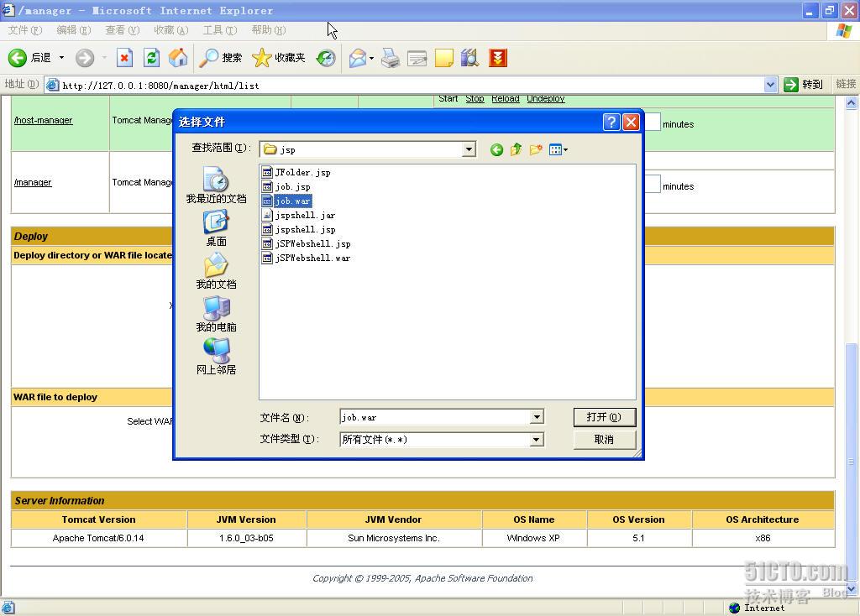Click the red download-arrow toolbar icon
Image resolution: width=860 pixels, height=616 pixels.
(497, 58)
